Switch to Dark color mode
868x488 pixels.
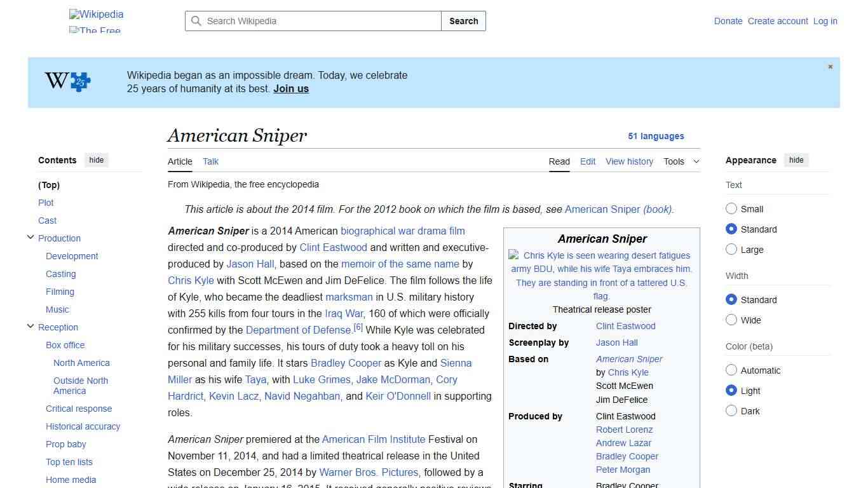point(731,411)
